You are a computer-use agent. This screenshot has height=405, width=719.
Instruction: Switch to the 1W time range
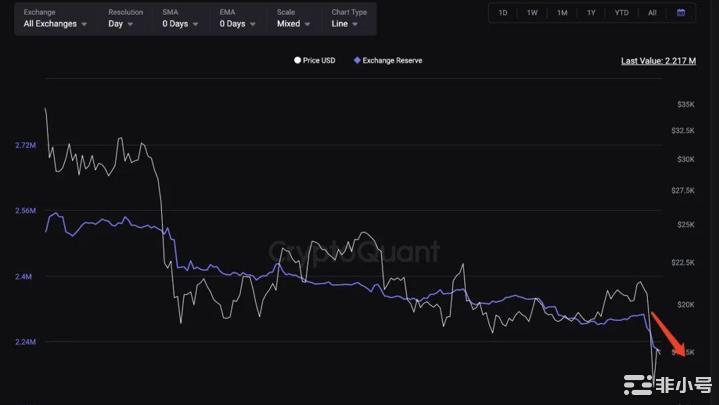[532, 13]
